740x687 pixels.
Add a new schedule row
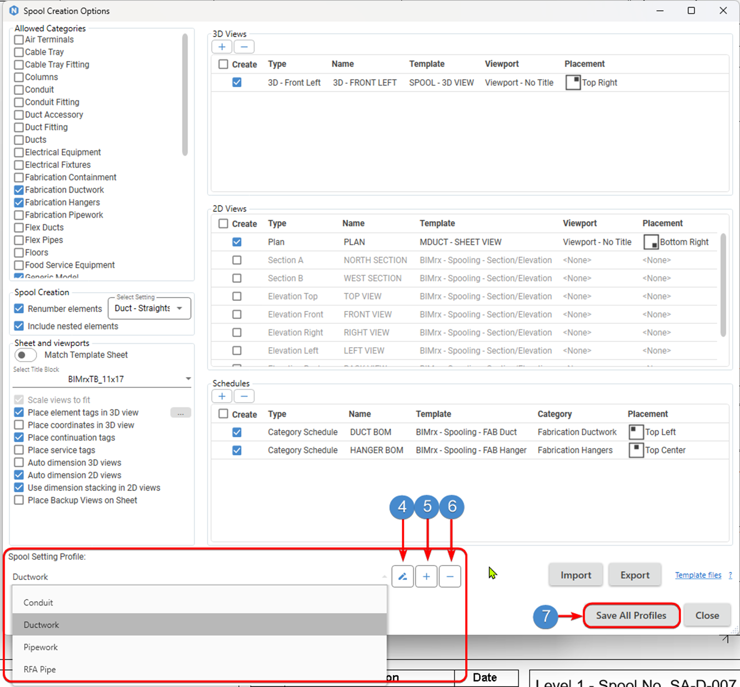[222, 396]
